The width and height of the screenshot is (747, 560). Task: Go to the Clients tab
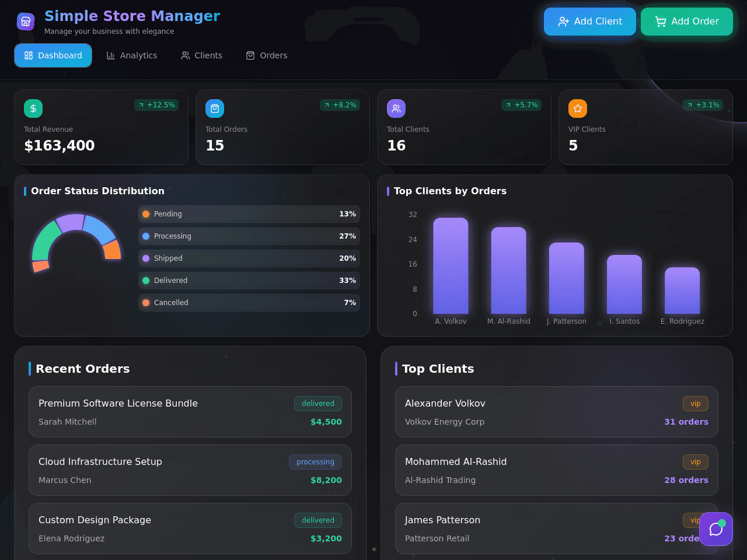point(202,55)
